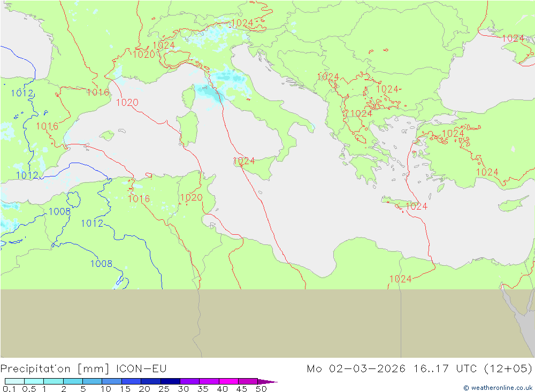Pick the 30–35 mm purple legend swatch
535x392 pixels.
click(189, 381)
